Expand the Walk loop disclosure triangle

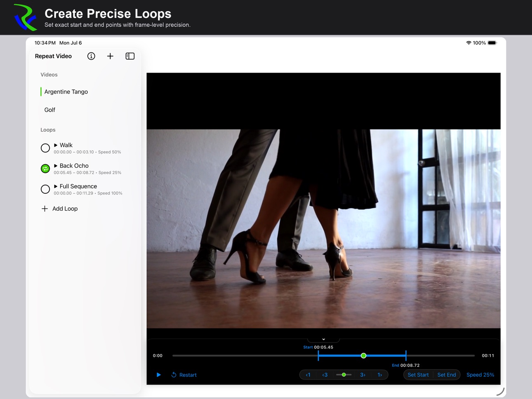click(x=56, y=145)
